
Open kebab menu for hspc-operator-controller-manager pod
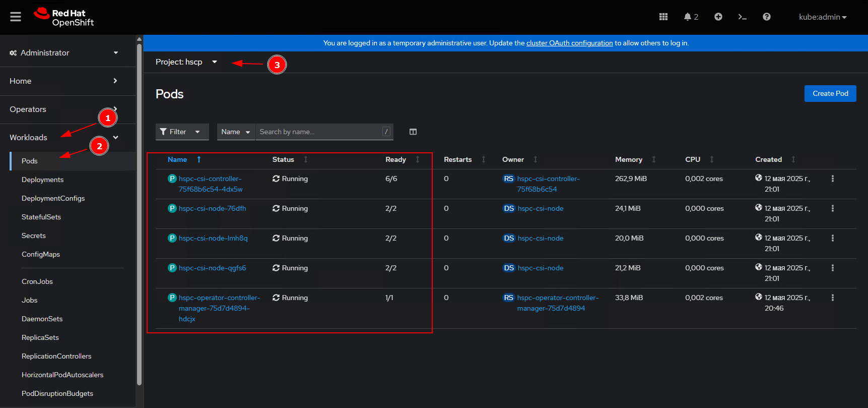tap(833, 298)
